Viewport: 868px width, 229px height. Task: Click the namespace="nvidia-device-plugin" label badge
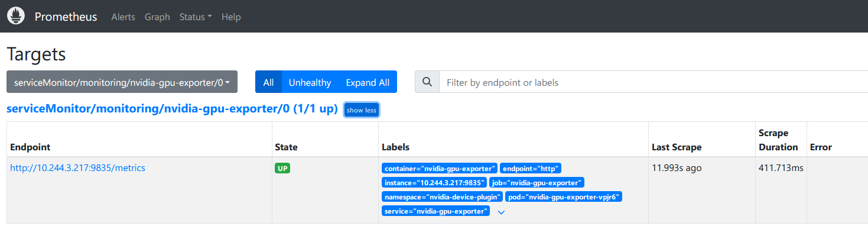[x=442, y=197]
